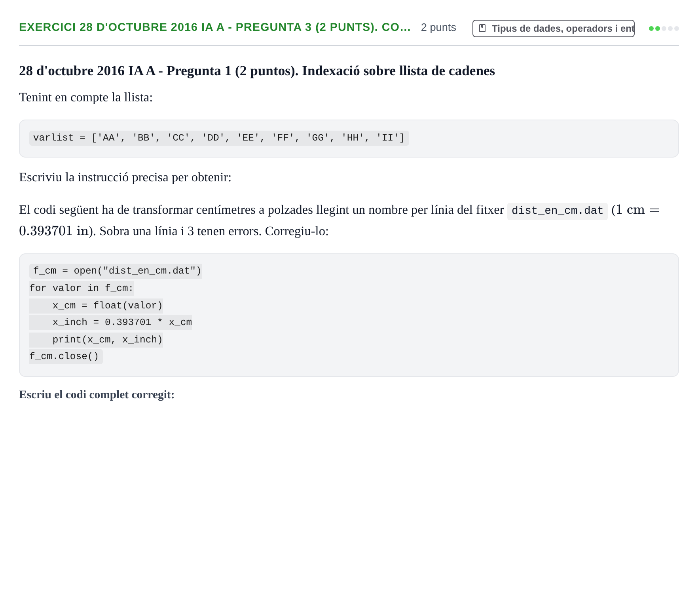
Task: Click the text 'Tenint en compte la llista:'
Action: [86, 97]
